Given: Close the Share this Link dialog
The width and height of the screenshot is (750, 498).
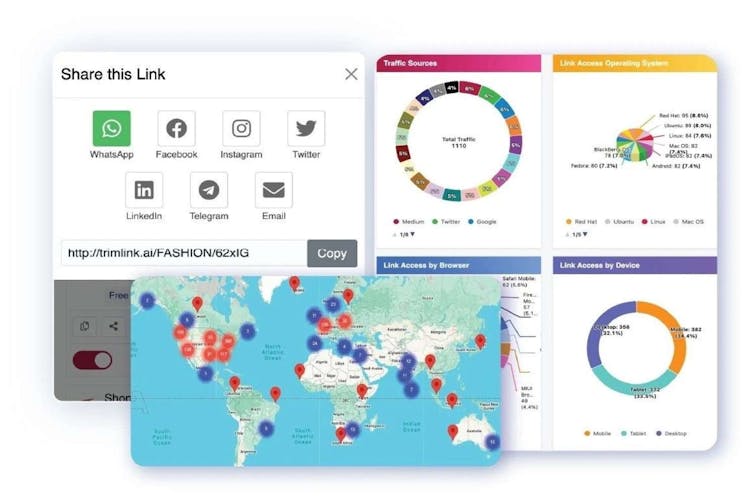Looking at the screenshot, I should (351, 74).
